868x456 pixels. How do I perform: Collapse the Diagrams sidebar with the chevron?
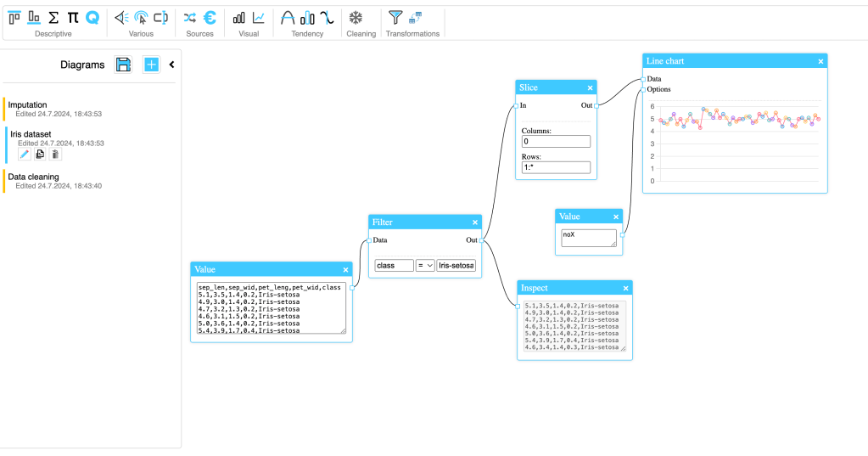[x=171, y=65]
